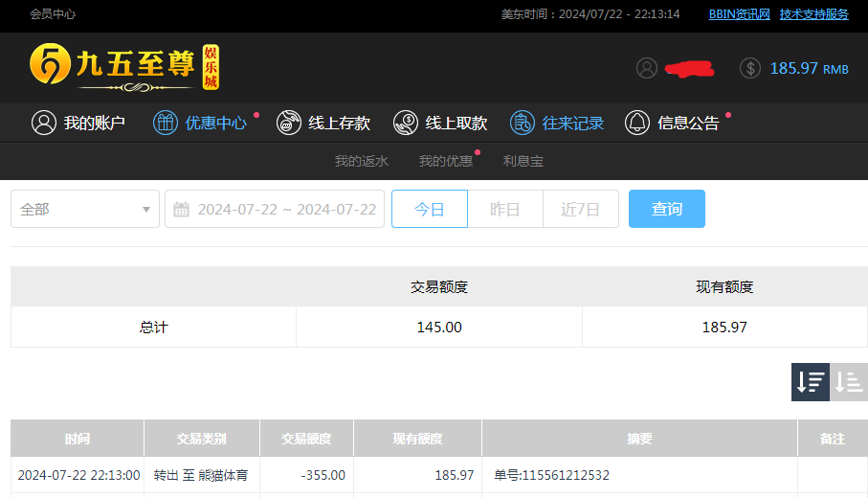Select the 近7日 quick range

580,209
